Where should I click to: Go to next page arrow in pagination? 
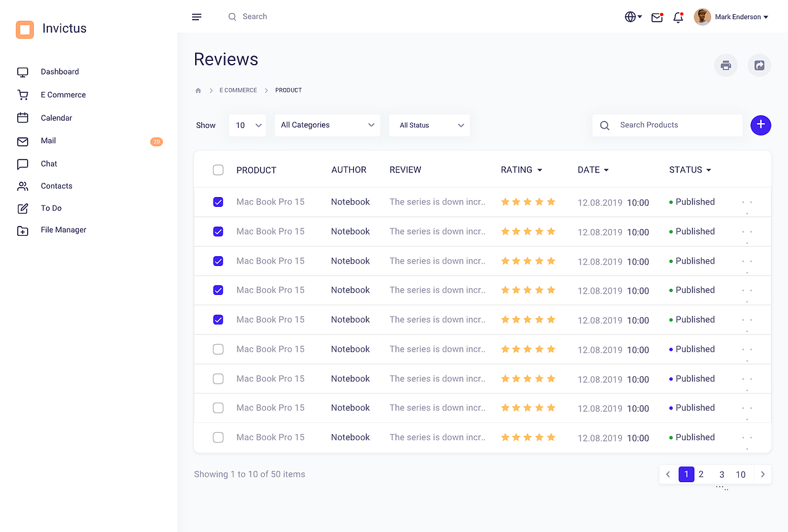click(x=763, y=474)
